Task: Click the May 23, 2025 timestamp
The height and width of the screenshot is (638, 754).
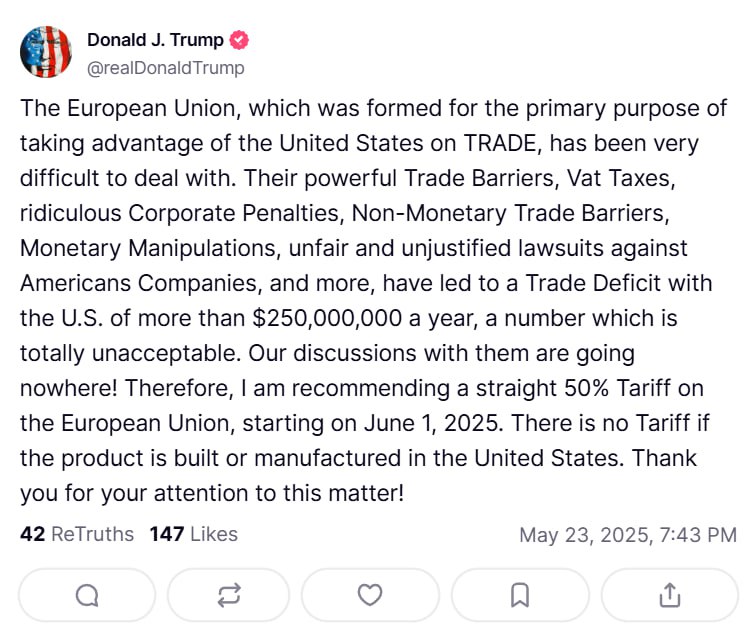Action: pyautogui.click(x=627, y=535)
